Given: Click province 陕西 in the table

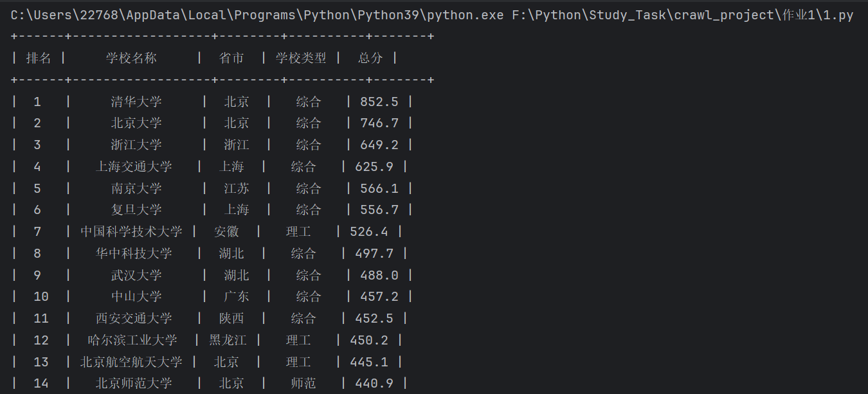Looking at the screenshot, I should pyautogui.click(x=231, y=318).
